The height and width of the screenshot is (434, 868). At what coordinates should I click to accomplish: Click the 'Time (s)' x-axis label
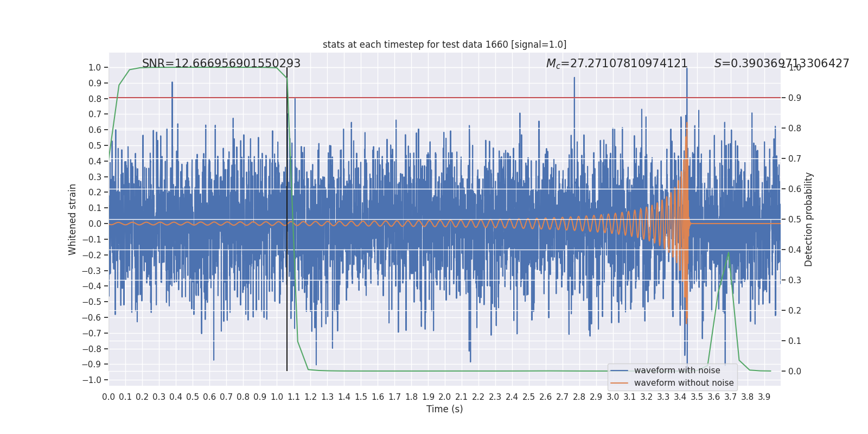(x=444, y=409)
